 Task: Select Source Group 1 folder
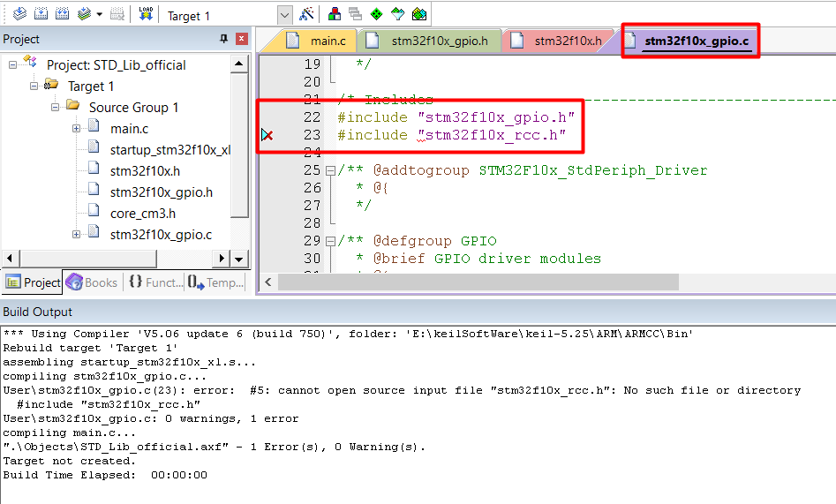pos(133,107)
